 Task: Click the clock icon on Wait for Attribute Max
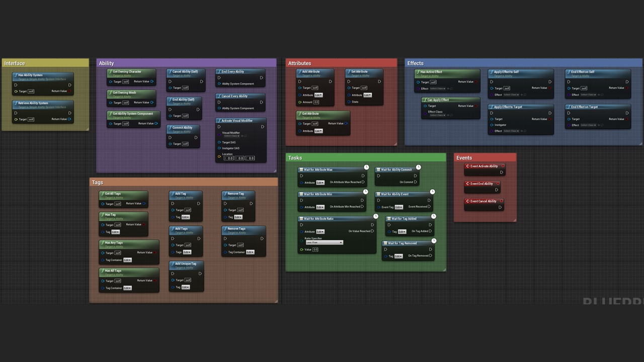(x=366, y=167)
